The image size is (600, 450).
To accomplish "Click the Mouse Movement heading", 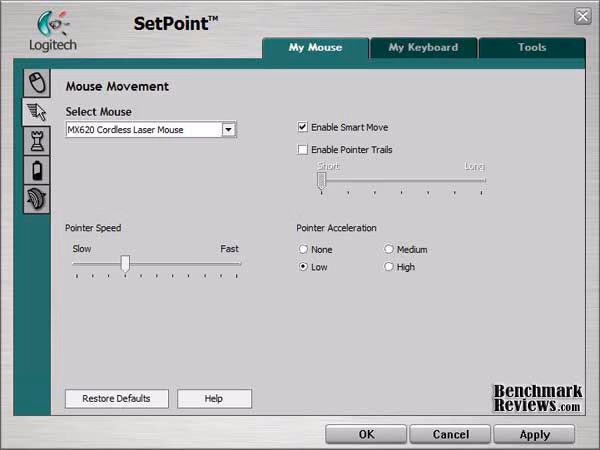I will (117, 86).
